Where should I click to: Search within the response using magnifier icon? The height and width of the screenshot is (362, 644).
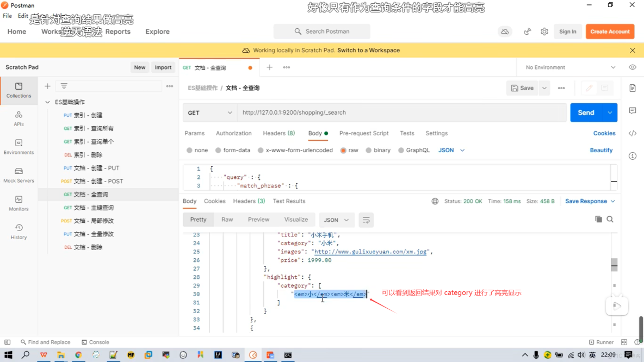point(609,220)
